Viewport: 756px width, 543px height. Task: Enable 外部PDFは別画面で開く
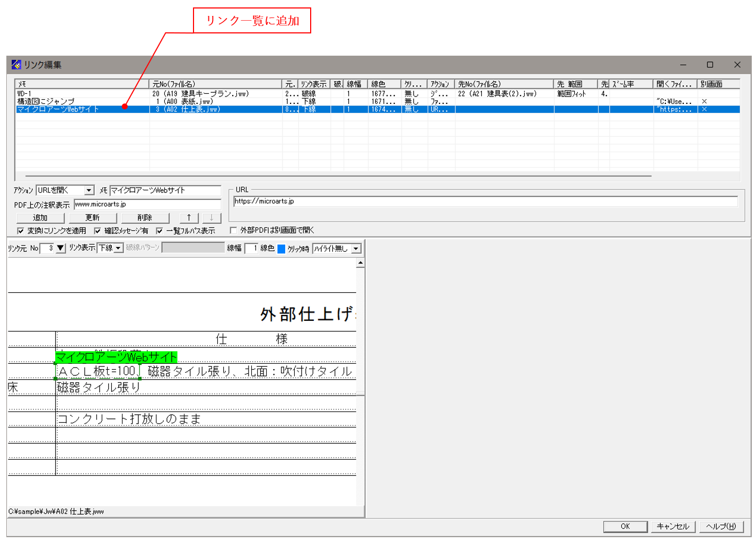[233, 230]
